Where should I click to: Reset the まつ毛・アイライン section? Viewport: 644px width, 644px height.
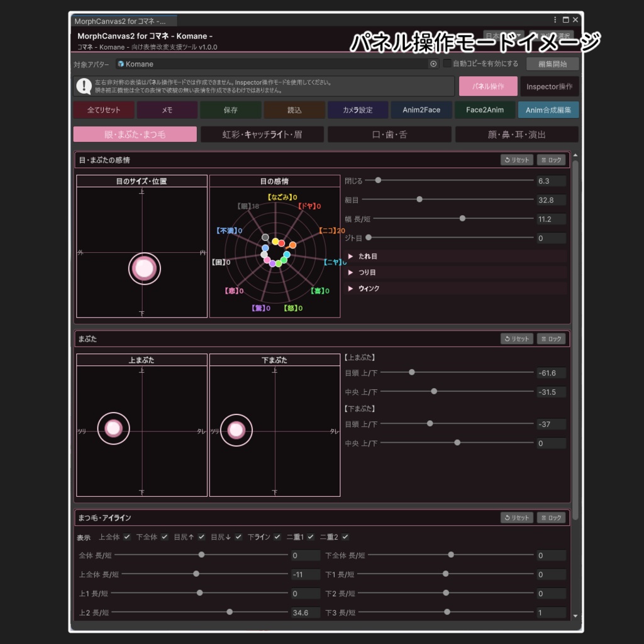(517, 518)
